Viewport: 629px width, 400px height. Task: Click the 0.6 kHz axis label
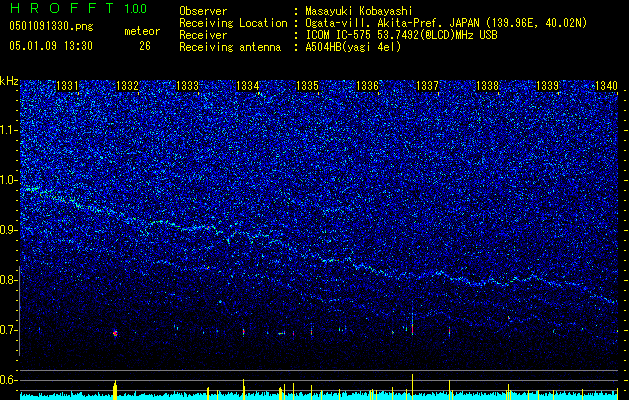click(x=8, y=380)
